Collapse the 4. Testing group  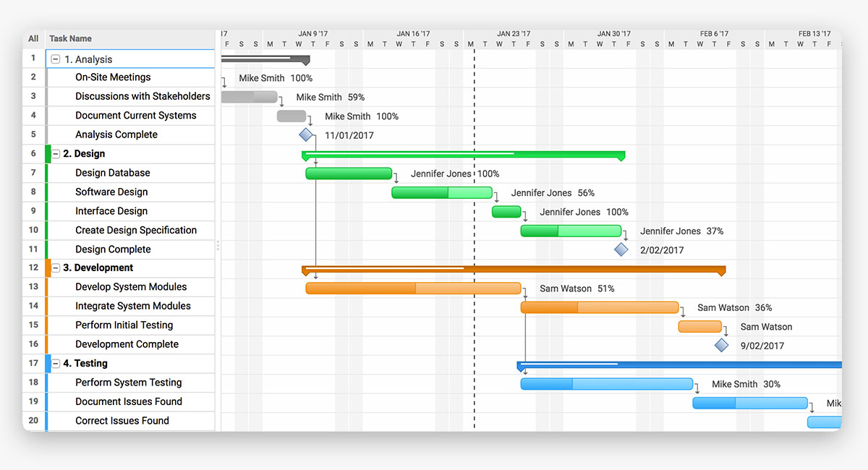(x=56, y=363)
